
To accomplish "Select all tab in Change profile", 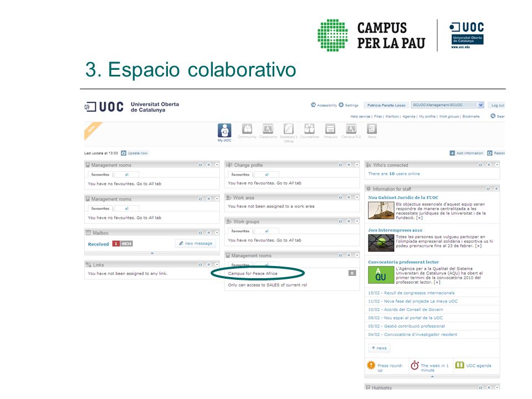I will (267, 175).
